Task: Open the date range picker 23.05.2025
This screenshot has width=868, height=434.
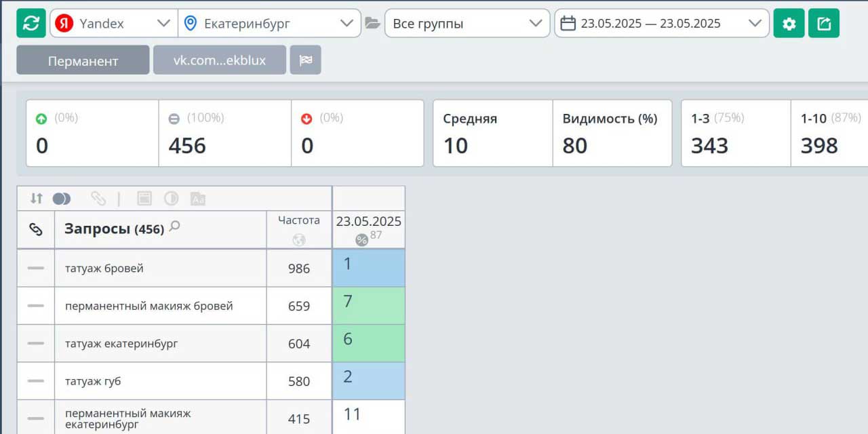Action: tap(661, 23)
